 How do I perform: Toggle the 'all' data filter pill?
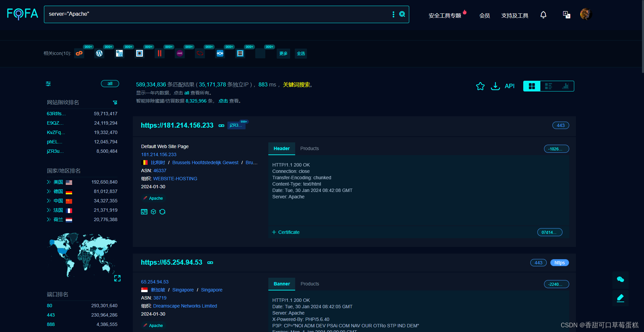click(110, 84)
